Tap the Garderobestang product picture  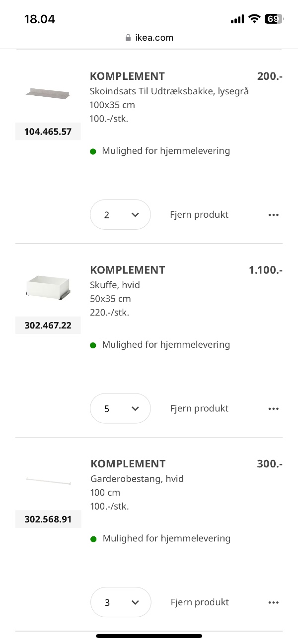click(48, 480)
